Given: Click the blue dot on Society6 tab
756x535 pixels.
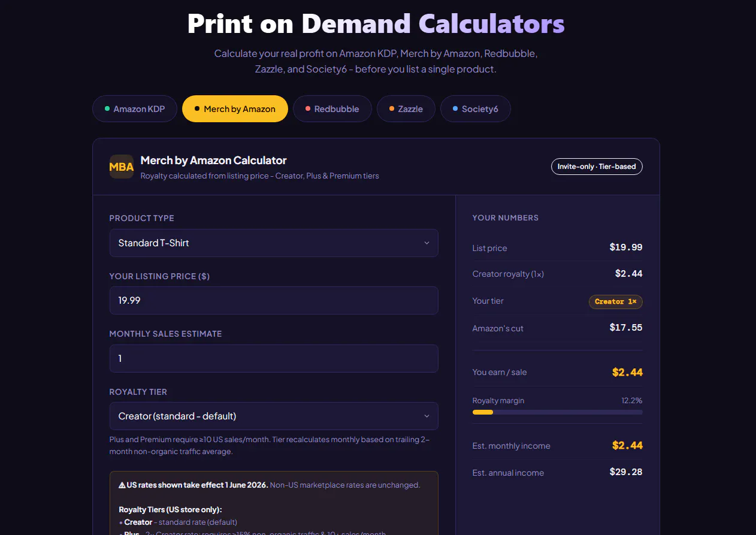Looking at the screenshot, I should pyautogui.click(x=455, y=109).
